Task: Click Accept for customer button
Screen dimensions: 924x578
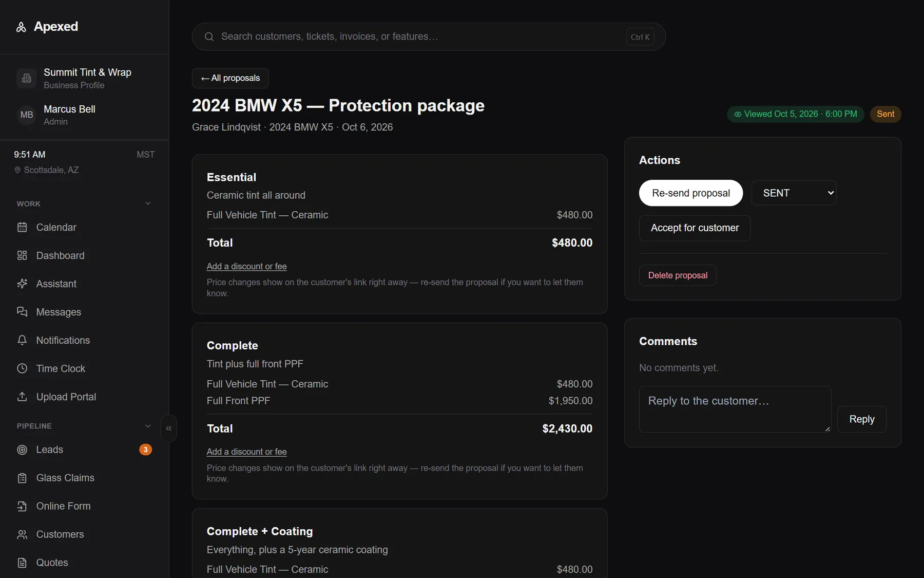Action: point(695,228)
